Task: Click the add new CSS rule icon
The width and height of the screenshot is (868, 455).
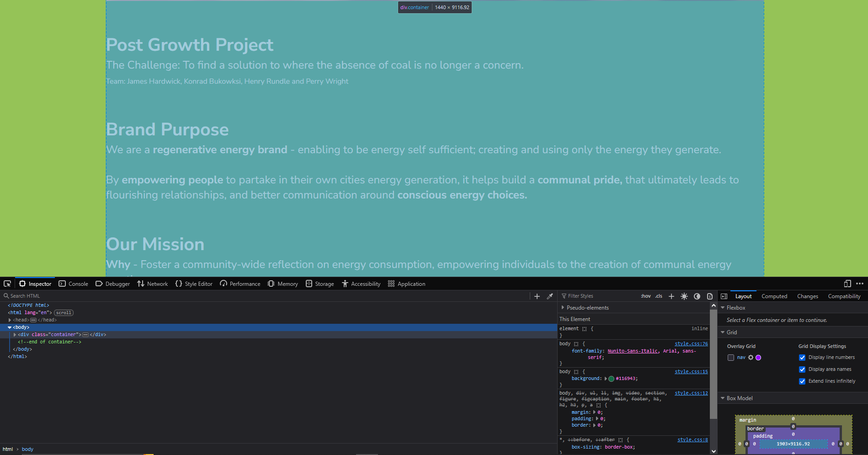Action: tap(671, 296)
